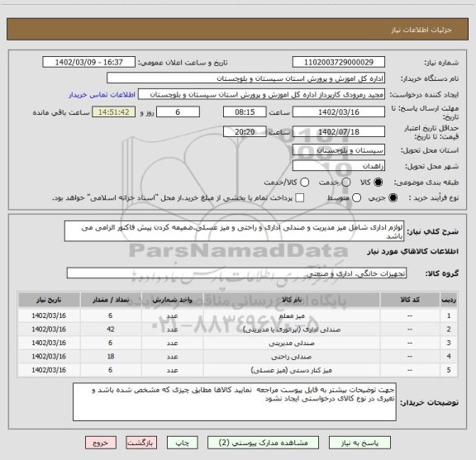Select the میز کنار دستی (میز عسلی) cell

(x=292, y=370)
